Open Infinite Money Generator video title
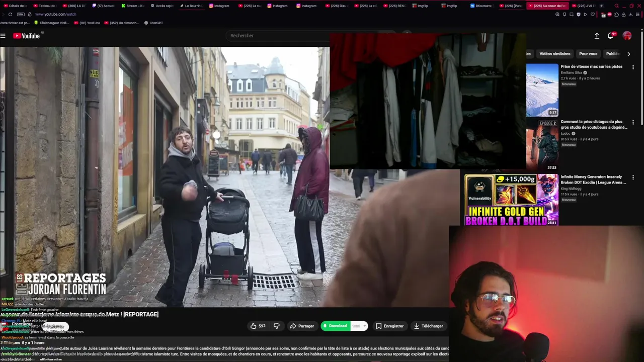The height and width of the screenshot is (362, 644). [x=594, y=179]
